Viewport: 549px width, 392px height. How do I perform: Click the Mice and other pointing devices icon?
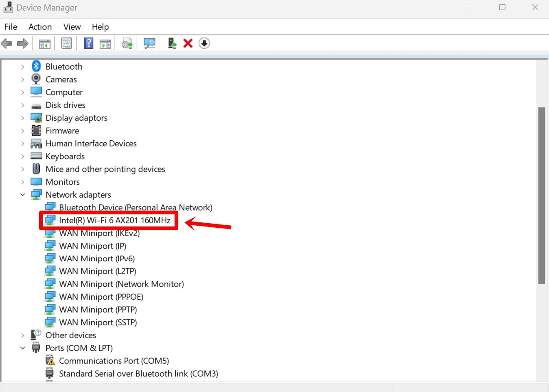point(36,169)
